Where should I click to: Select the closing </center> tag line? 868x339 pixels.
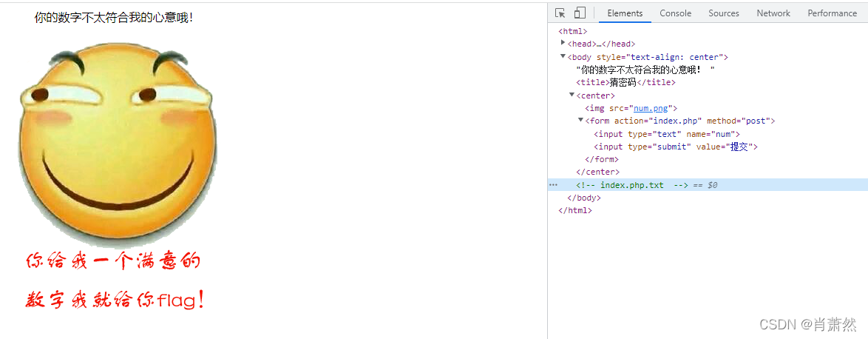[x=598, y=172]
